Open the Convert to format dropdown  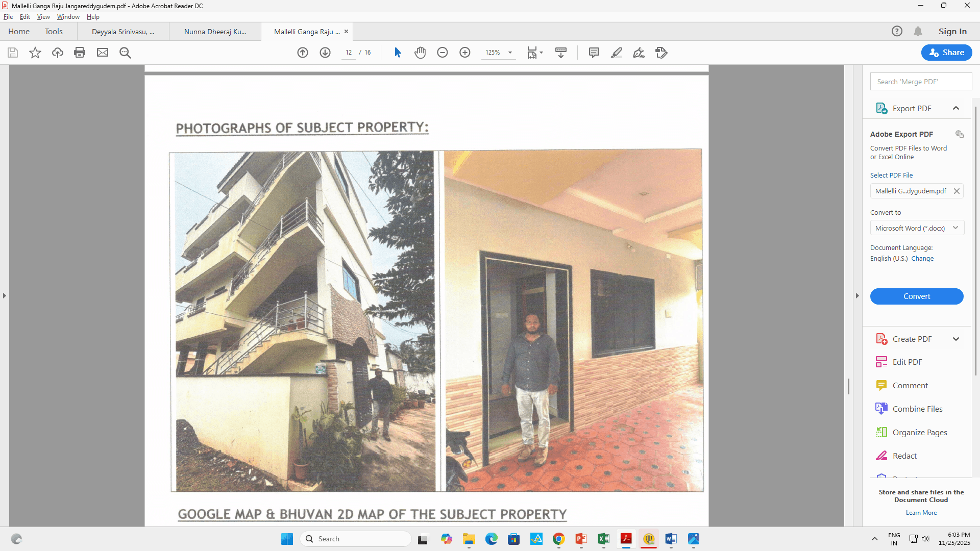(917, 228)
